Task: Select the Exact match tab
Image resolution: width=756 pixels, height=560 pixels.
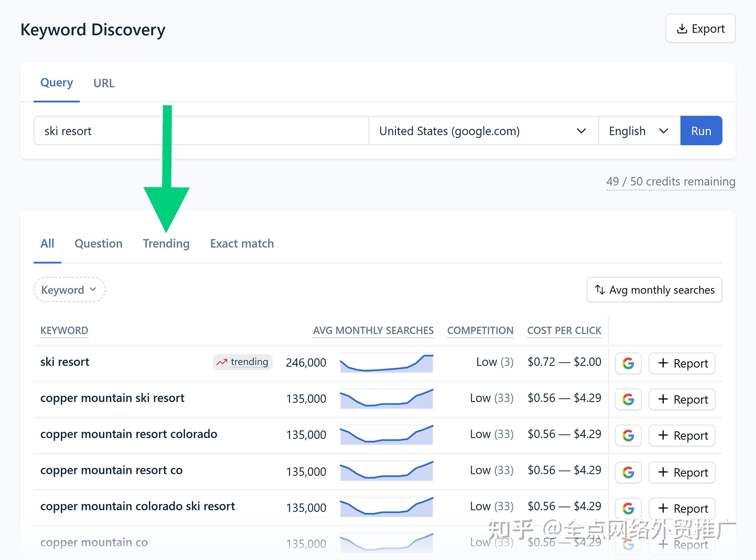Action: [x=242, y=244]
